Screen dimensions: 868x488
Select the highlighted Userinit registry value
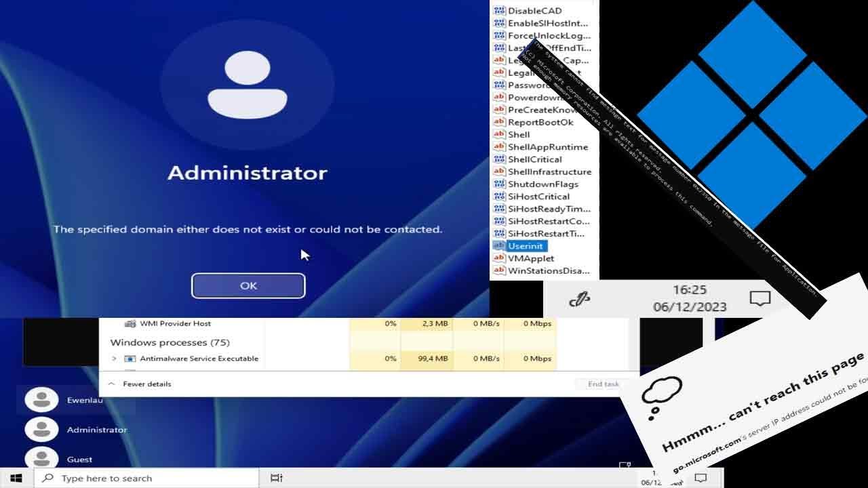[526, 246]
